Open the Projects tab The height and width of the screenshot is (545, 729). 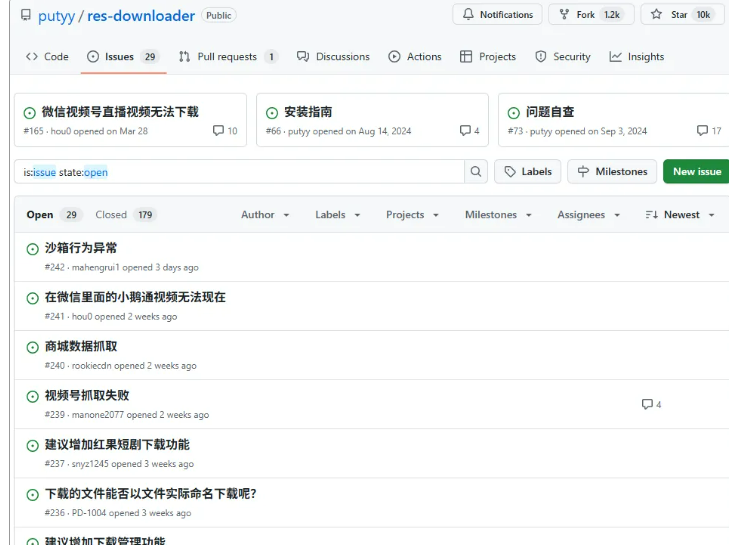pyautogui.click(x=488, y=57)
